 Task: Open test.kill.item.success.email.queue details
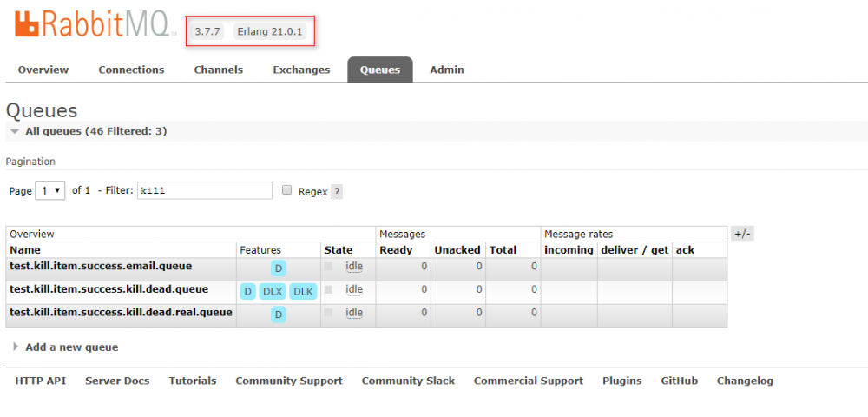click(x=101, y=266)
